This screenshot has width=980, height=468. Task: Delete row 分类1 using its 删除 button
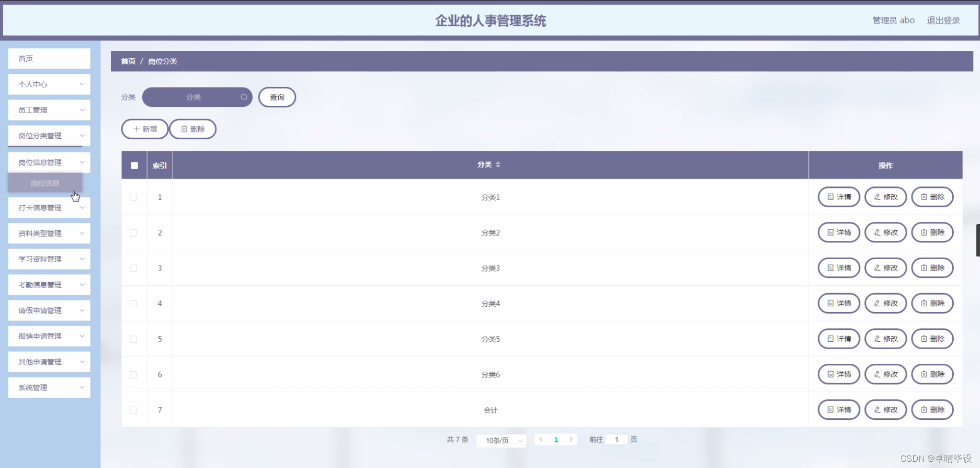tap(932, 197)
